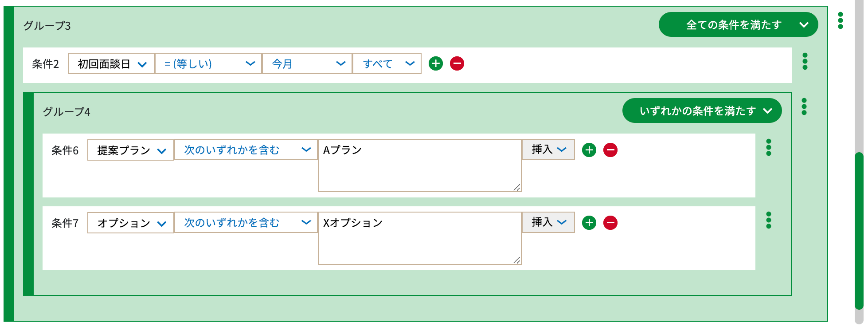
Task: Remove 条件2 with the red minus icon
Action: click(x=457, y=63)
